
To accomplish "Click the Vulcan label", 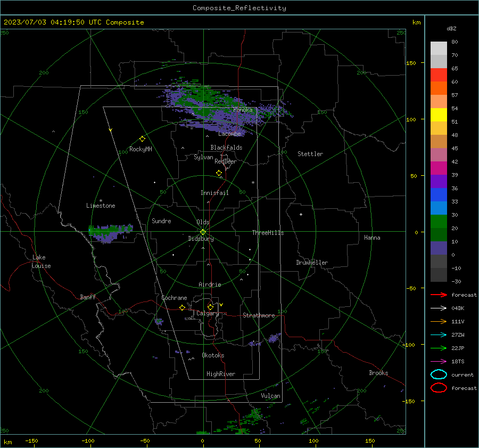I will [271, 396].
